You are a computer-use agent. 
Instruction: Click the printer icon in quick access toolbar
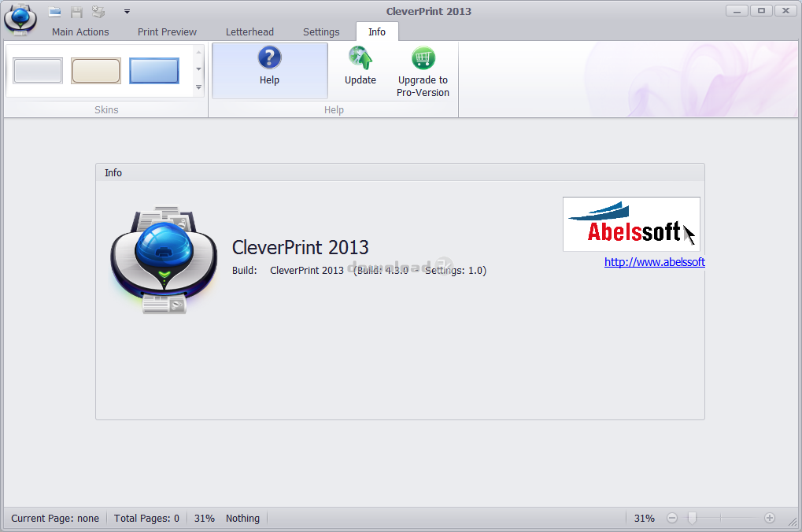tap(98, 12)
